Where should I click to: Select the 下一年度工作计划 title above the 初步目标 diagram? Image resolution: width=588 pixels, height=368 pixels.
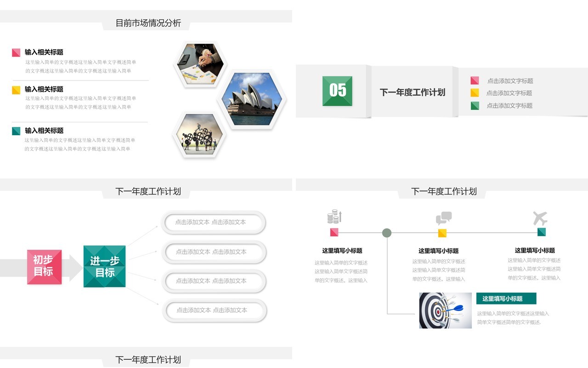pos(148,191)
